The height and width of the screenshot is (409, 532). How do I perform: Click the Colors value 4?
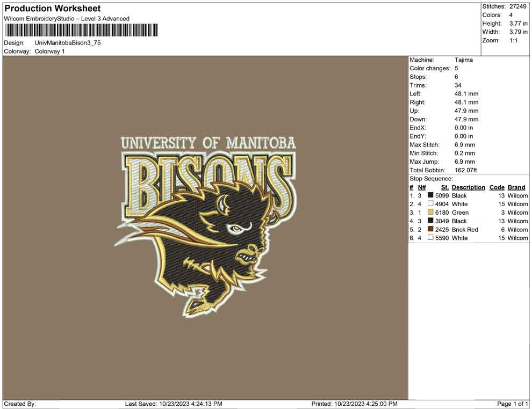[x=511, y=15]
